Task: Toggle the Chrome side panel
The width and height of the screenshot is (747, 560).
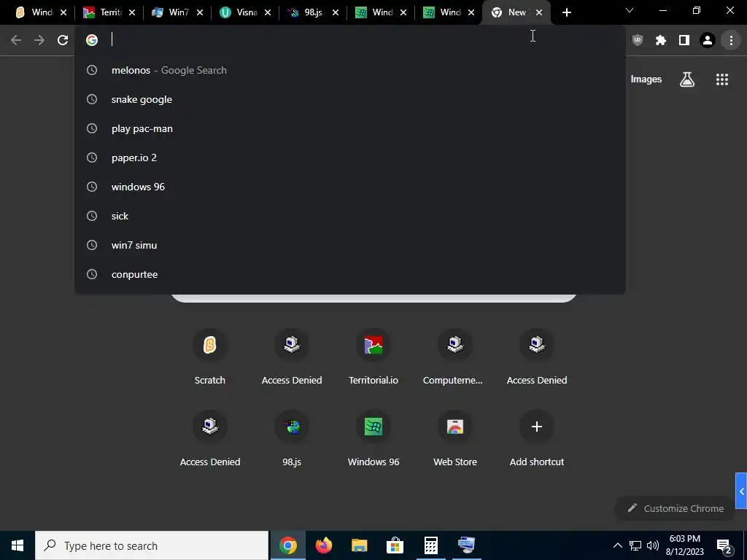Action: click(x=684, y=40)
